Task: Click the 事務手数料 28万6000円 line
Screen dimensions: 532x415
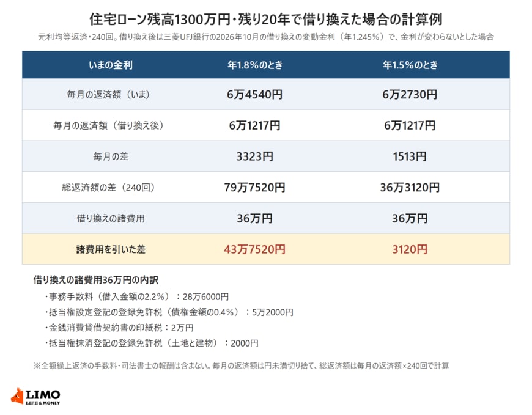Action: (136, 296)
